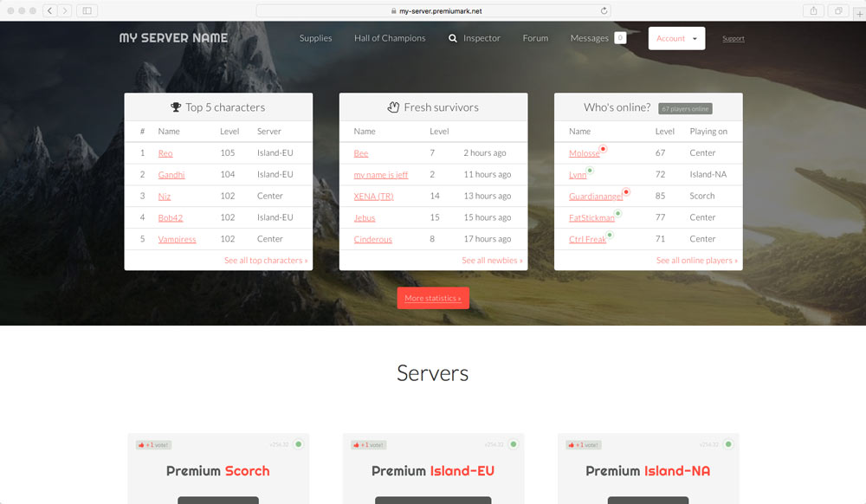Open the browser sidebar icon

(86, 10)
